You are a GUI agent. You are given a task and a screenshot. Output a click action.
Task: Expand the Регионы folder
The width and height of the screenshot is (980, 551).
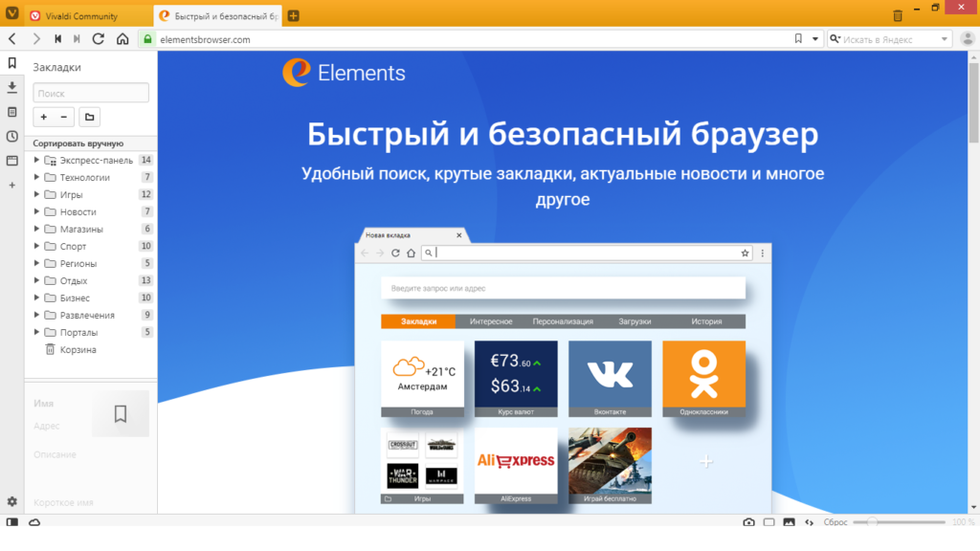click(x=36, y=263)
